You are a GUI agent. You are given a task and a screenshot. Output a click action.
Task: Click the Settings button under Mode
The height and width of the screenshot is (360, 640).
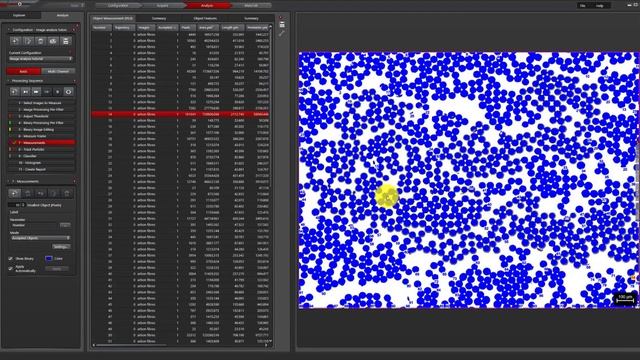pos(61,247)
